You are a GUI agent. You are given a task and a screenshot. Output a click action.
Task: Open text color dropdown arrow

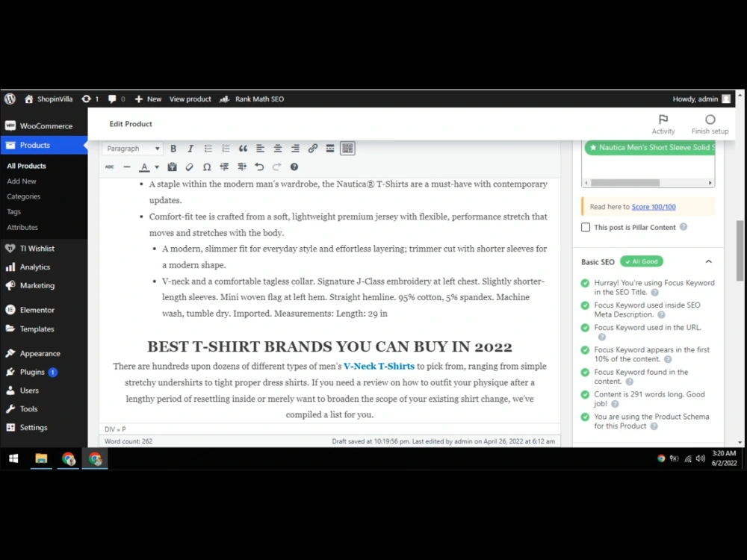coord(157,167)
